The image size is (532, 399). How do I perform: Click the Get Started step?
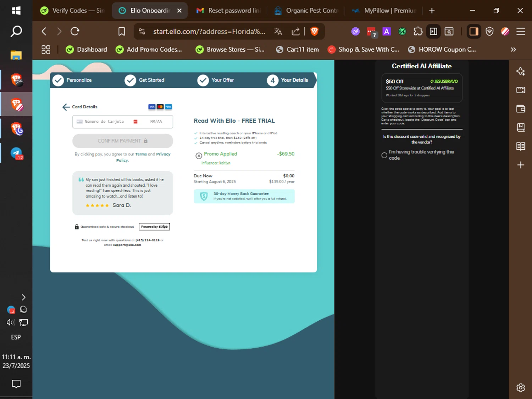(x=145, y=80)
